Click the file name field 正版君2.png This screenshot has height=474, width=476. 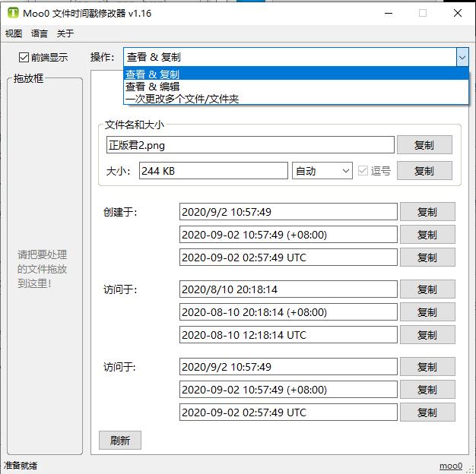tap(250, 145)
